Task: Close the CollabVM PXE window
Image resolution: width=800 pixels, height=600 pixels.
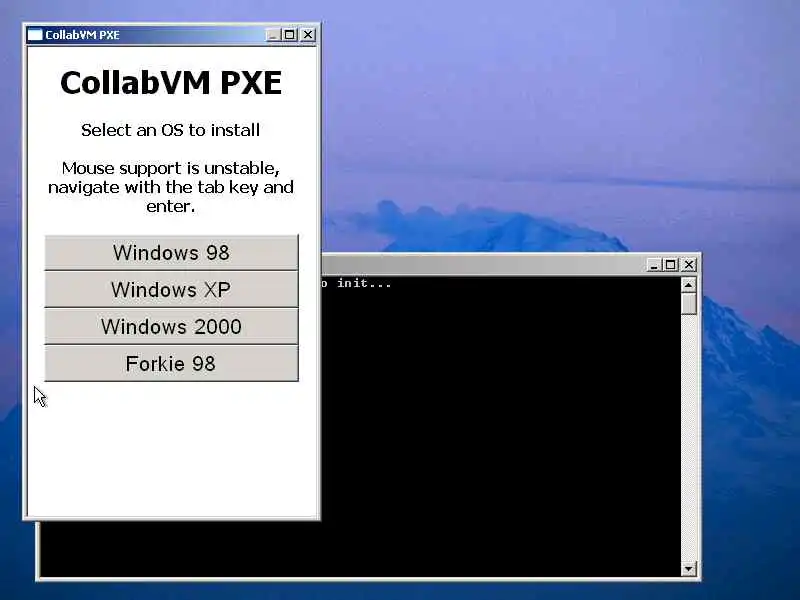Action: click(308, 35)
